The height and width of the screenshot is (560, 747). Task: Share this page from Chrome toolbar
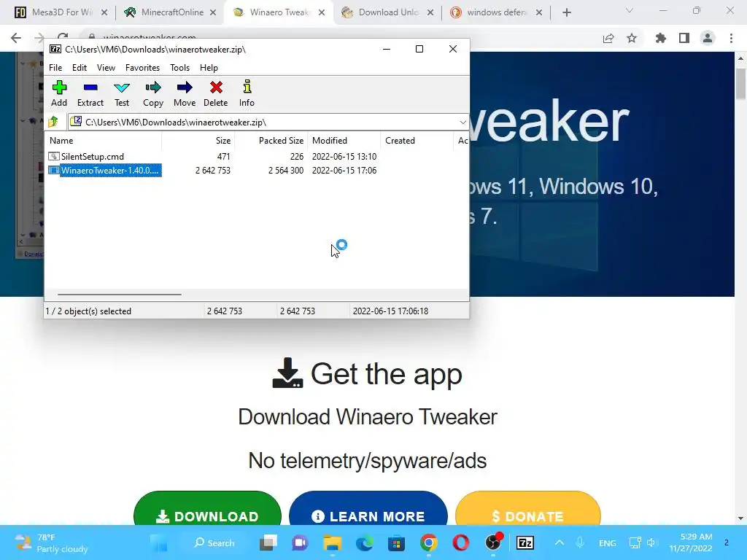click(608, 38)
